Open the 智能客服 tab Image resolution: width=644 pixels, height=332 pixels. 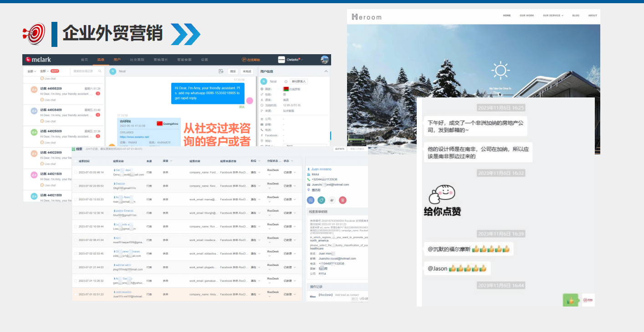click(x=184, y=60)
